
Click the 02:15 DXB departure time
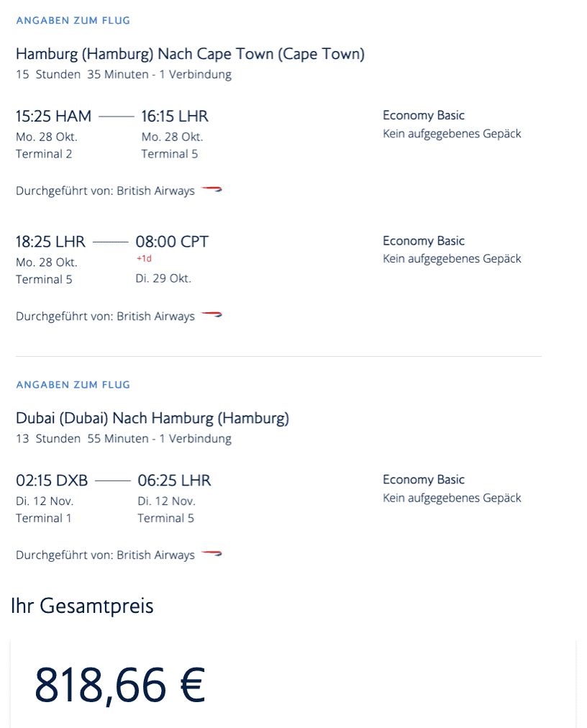pos(52,481)
